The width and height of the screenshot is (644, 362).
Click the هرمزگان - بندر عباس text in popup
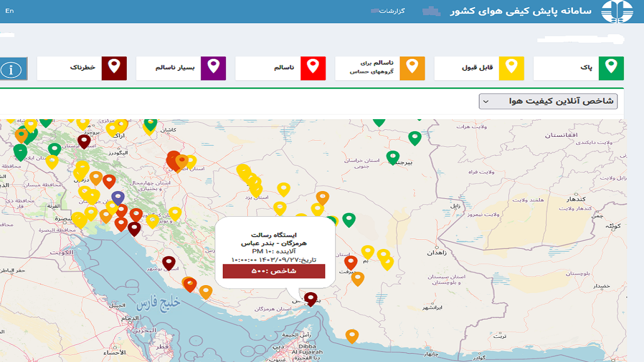pos(274,243)
